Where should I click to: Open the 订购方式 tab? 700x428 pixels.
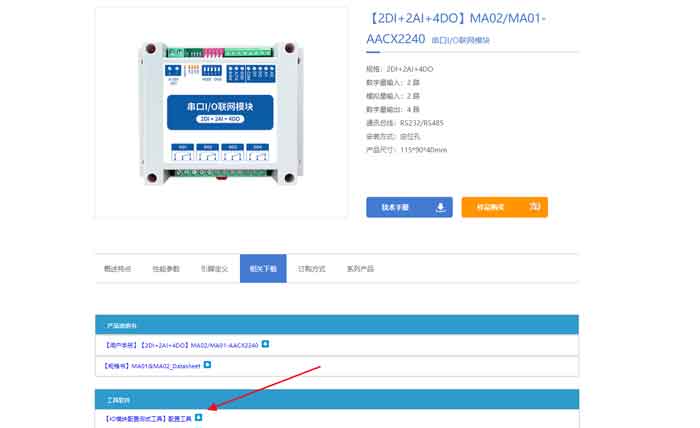(x=312, y=269)
